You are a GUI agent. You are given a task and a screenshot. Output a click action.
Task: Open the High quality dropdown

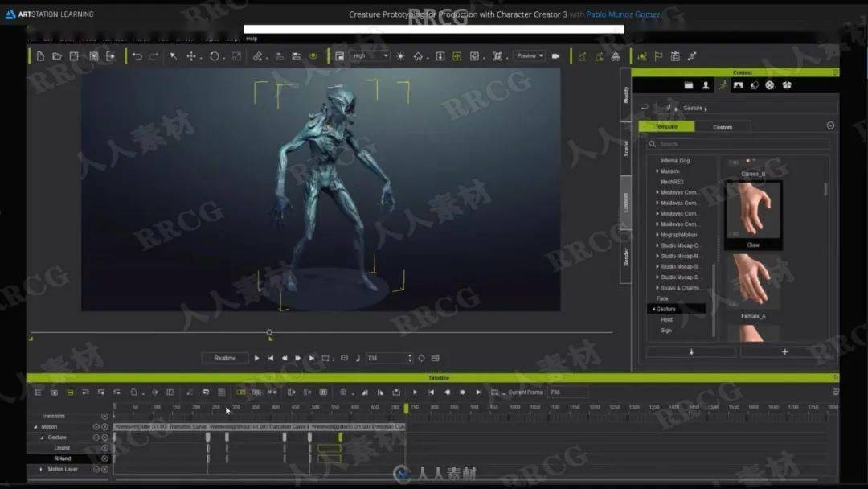point(369,56)
